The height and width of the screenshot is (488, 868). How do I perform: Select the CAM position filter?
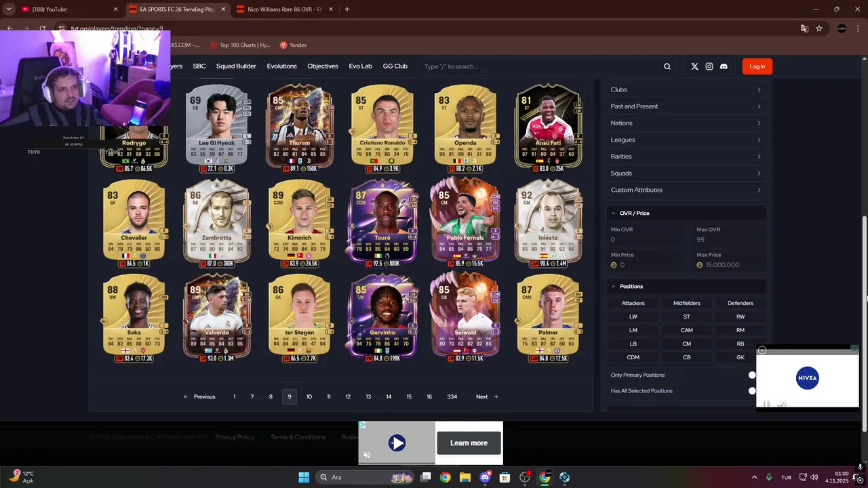(686, 330)
